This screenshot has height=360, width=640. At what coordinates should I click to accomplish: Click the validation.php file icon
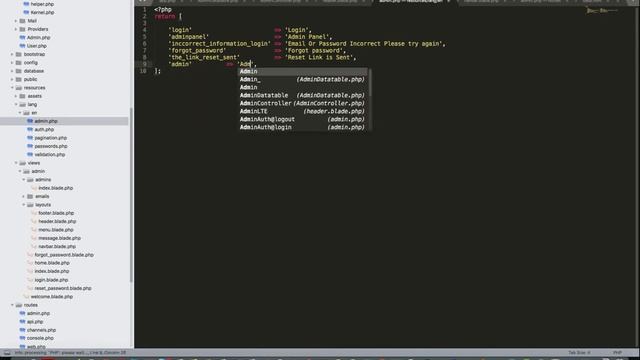click(30, 155)
